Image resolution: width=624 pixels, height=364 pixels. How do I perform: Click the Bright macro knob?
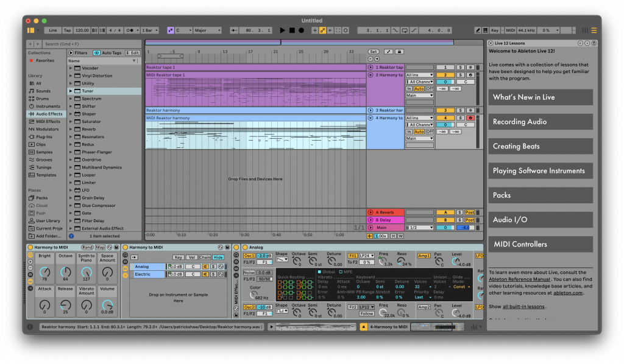pos(44,272)
